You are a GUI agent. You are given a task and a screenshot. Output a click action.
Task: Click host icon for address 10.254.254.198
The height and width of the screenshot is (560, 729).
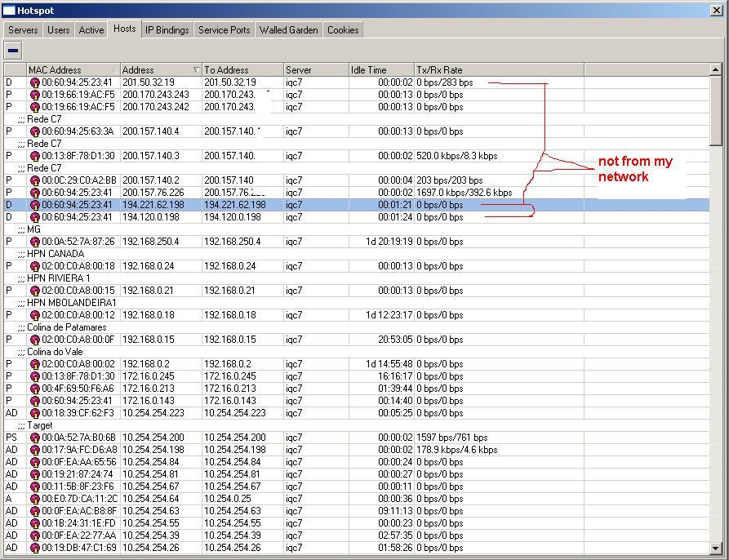pyautogui.click(x=35, y=450)
